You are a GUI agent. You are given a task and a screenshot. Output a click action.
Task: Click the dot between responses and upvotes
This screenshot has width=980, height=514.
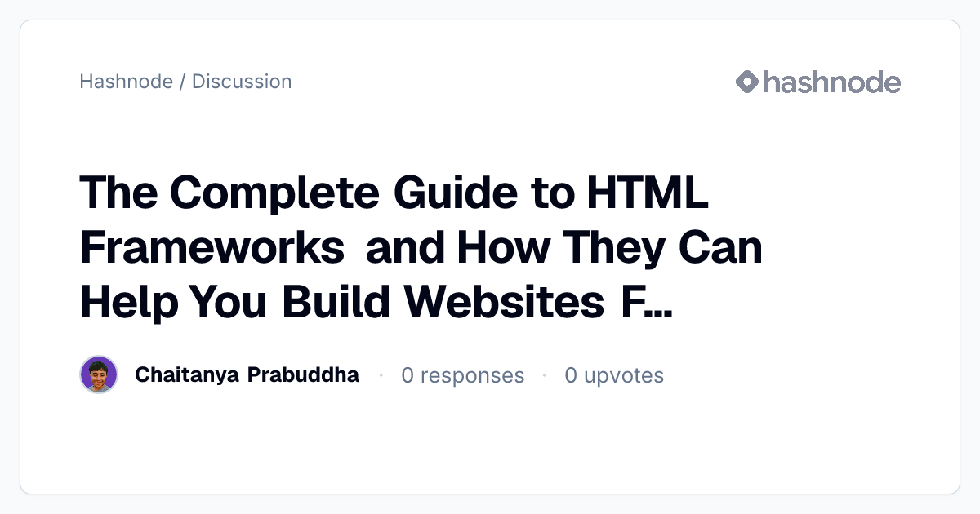(x=545, y=375)
